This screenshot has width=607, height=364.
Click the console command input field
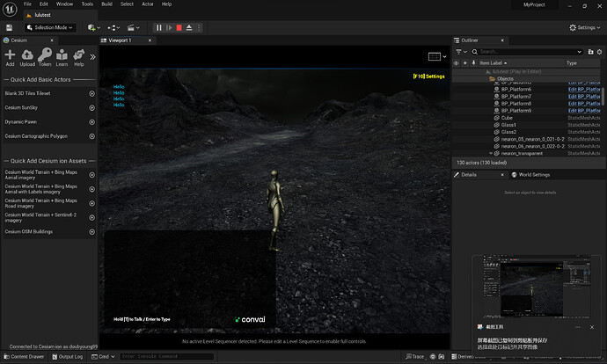pos(166,357)
